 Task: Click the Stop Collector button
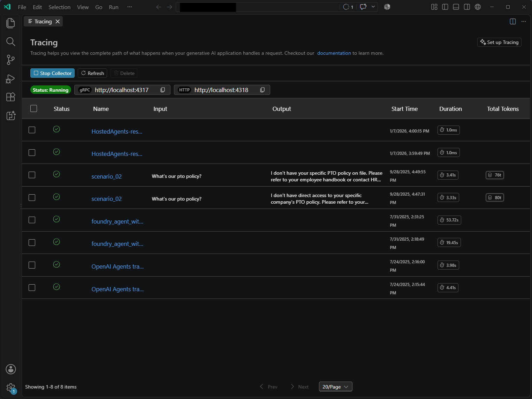coord(52,73)
